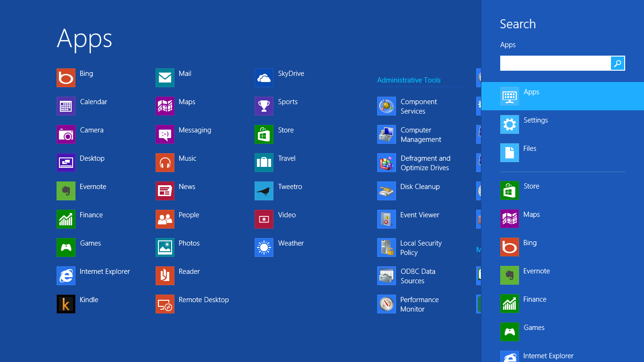Open the Store app in Apps list
The image size is (644, 362).
pyautogui.click(x=264, y=134)
